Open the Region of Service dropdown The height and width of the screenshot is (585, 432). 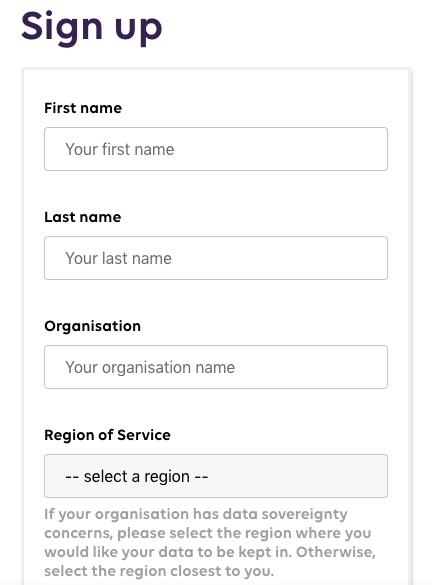(x=216, y=476)
